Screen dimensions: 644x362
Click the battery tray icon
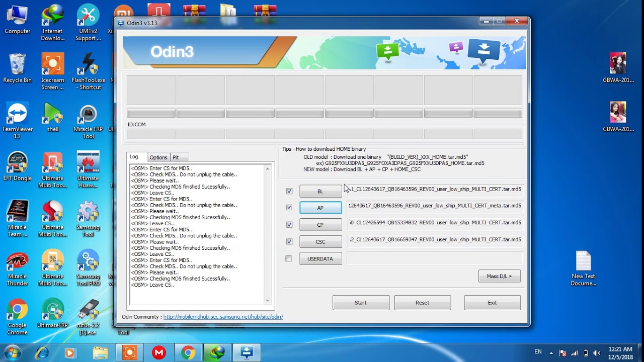586,353
